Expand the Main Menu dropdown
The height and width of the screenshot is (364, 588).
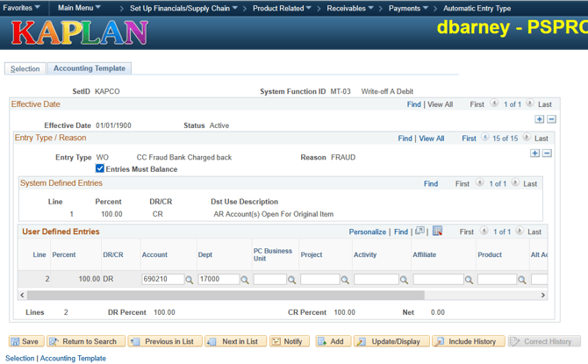(x=79, y=8)
